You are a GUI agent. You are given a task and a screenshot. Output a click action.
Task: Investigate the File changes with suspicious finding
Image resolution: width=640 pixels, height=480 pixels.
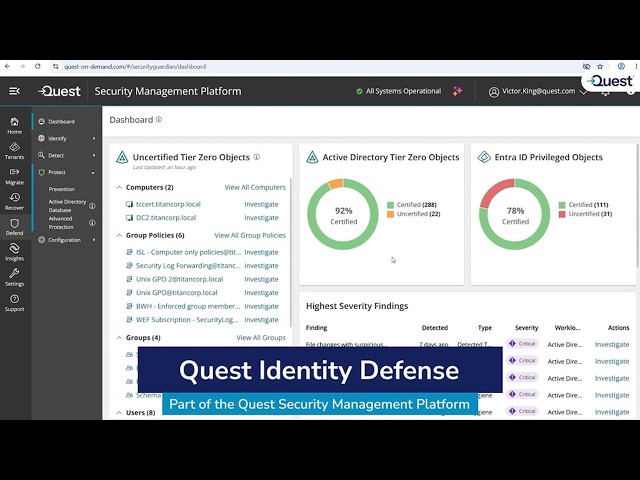click(x=612, y=344)
